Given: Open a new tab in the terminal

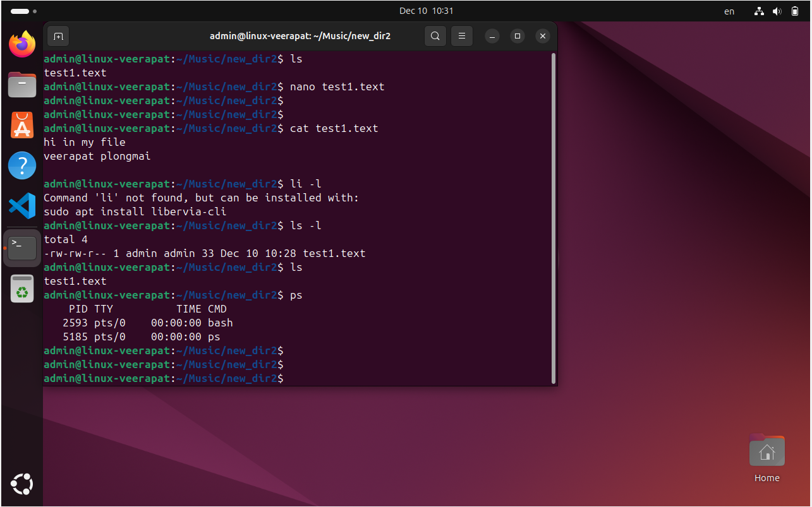Looking at the screenshot, I should point(58,36).
